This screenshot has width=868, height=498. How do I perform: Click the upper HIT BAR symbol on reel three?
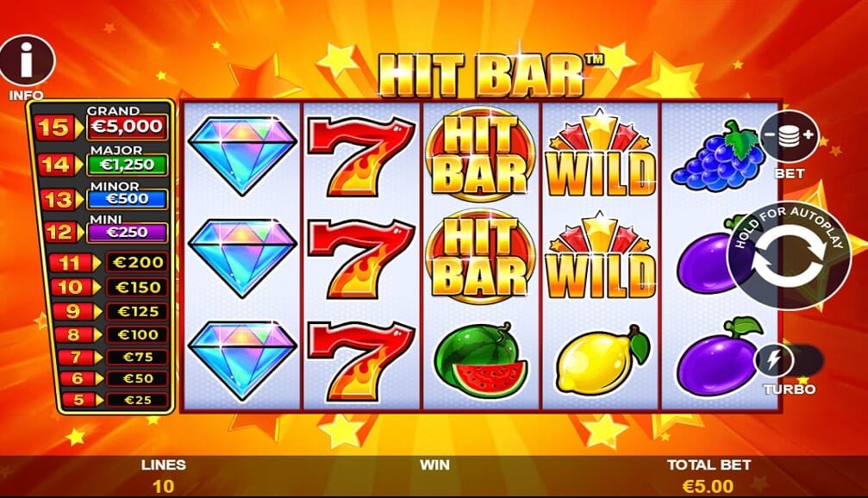tap(480, 154)
